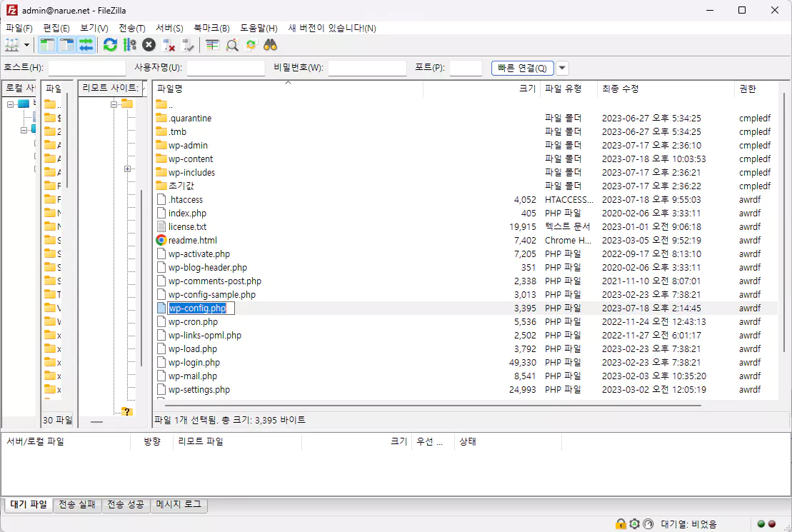Cancel the current operation

149,45
